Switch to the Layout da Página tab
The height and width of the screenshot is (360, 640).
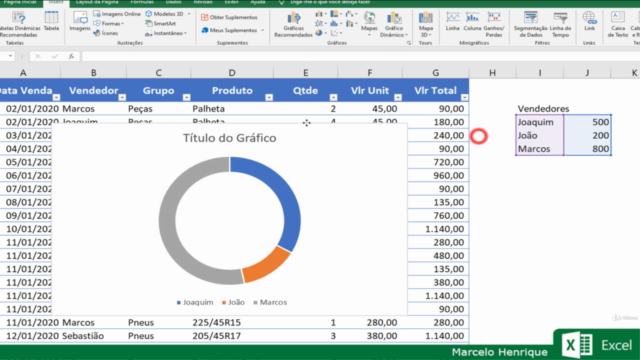[97, 2]
